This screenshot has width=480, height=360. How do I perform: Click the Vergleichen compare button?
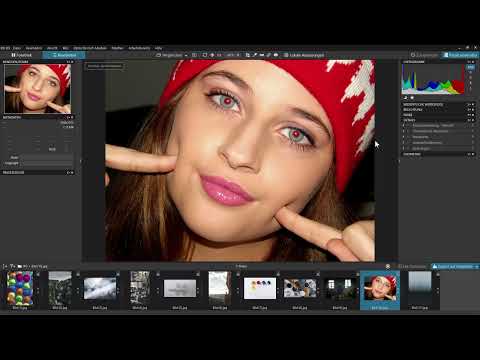pyautogui.click(x=169, y=55)
